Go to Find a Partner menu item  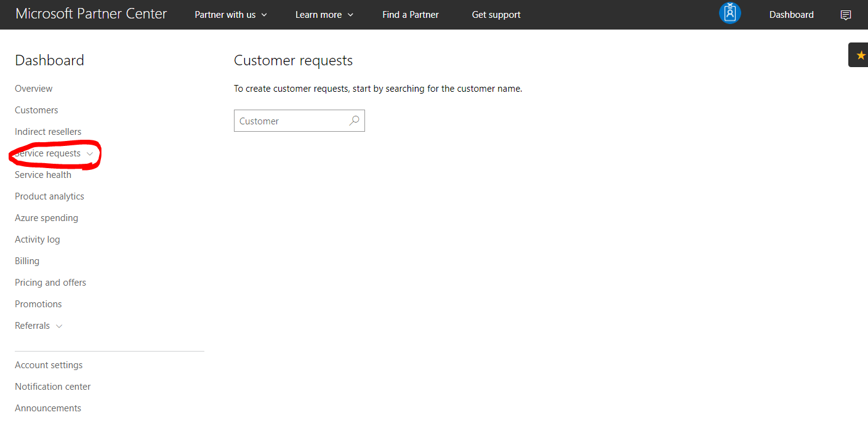(x=411, y=15)
